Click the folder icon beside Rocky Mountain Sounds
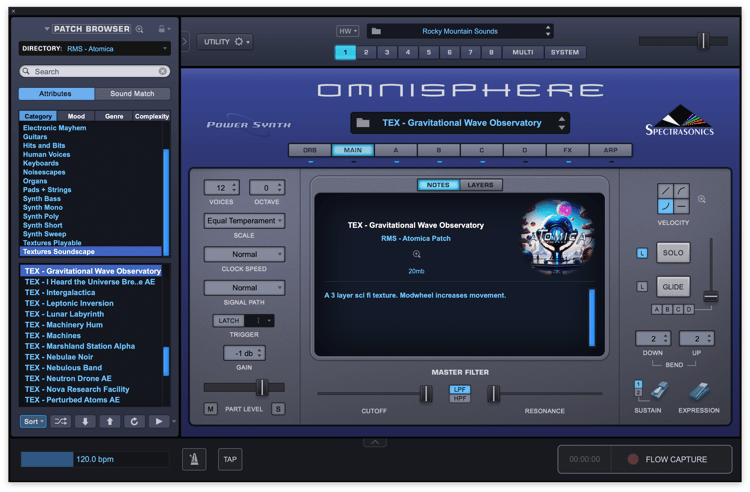 (x=376, y=31)
